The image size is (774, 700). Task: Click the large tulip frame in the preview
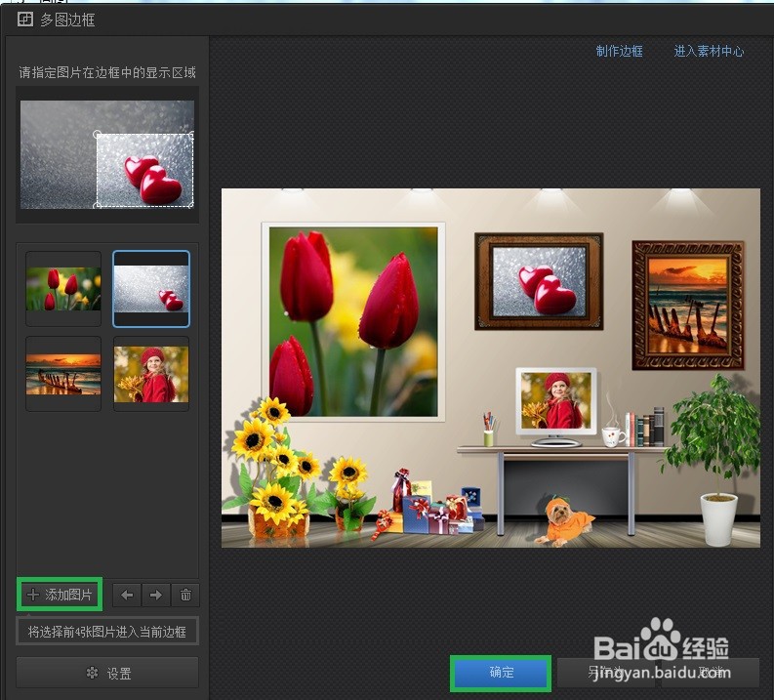(353, 322)
